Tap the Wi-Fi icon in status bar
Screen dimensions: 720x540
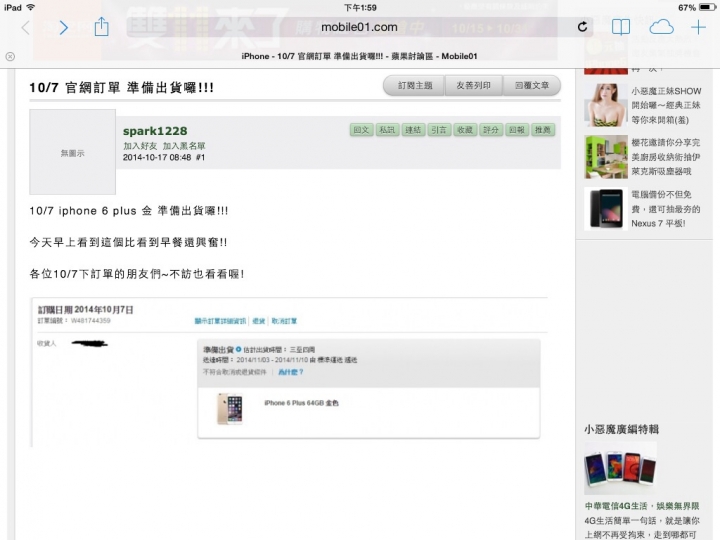click(31, 7)
